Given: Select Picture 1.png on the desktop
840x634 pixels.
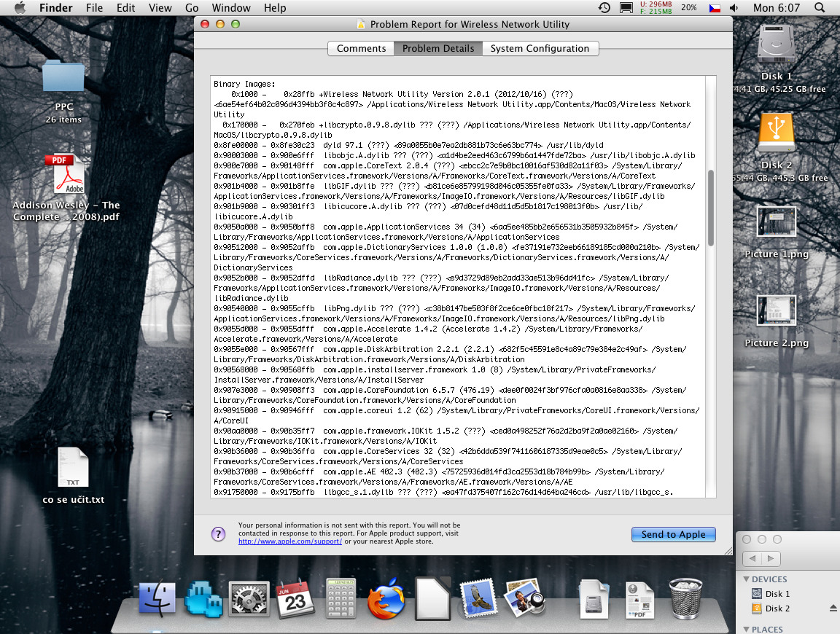Looking at the screenshot, I should (777, 222).
